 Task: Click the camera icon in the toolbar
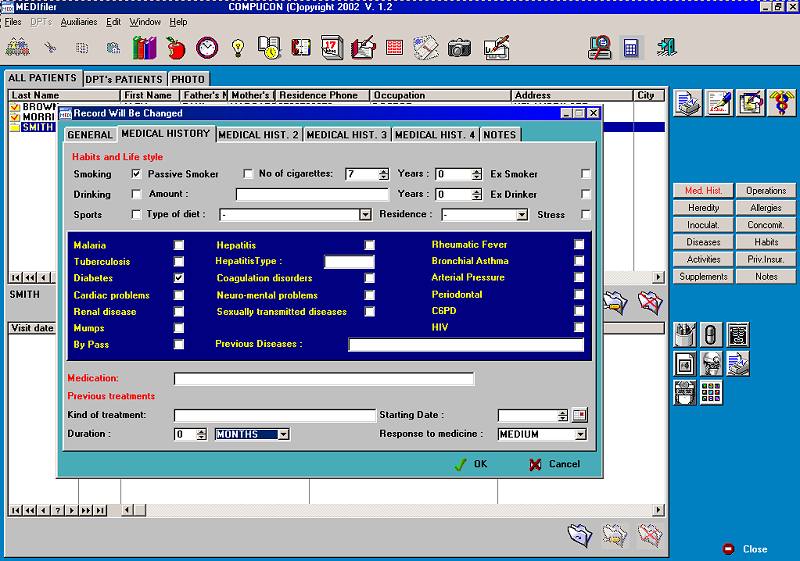point(459,48)
